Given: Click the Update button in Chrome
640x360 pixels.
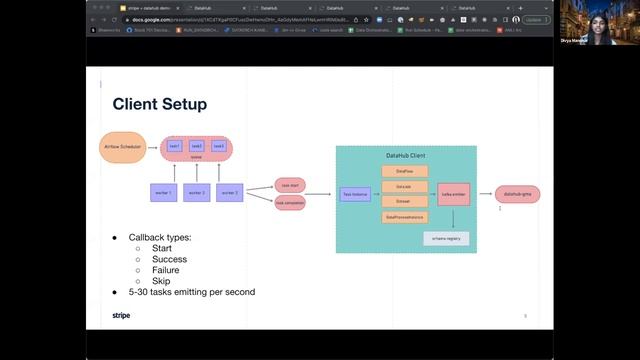Looking at the screenshot, I should (x=536, y=20).
